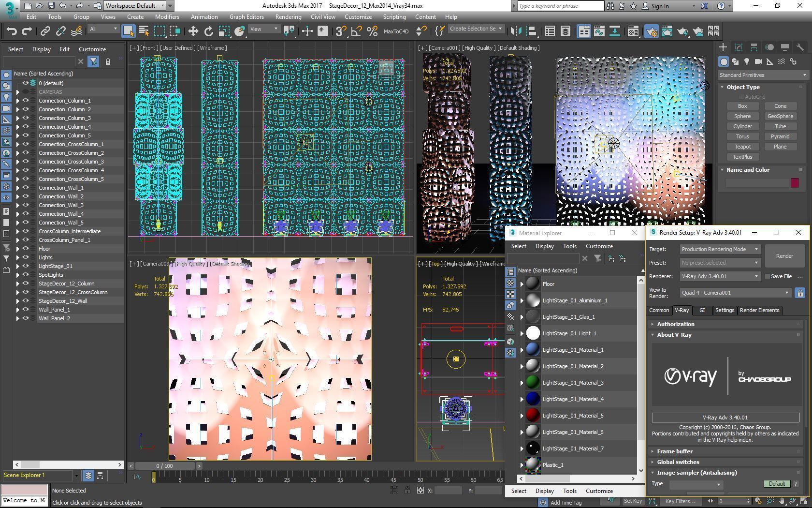This screenshot has width=812, height=508.
Task: Click the Sphere object type button
Action: [742, 116]
